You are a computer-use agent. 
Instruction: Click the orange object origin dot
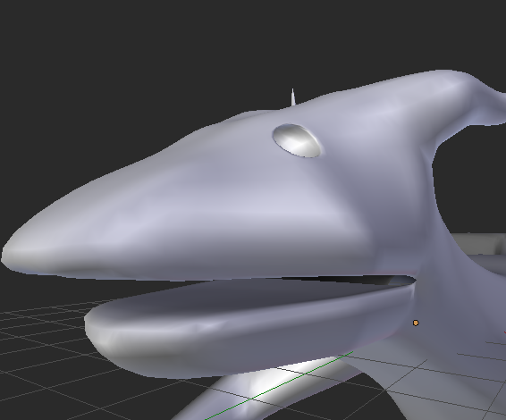(416, 323)
